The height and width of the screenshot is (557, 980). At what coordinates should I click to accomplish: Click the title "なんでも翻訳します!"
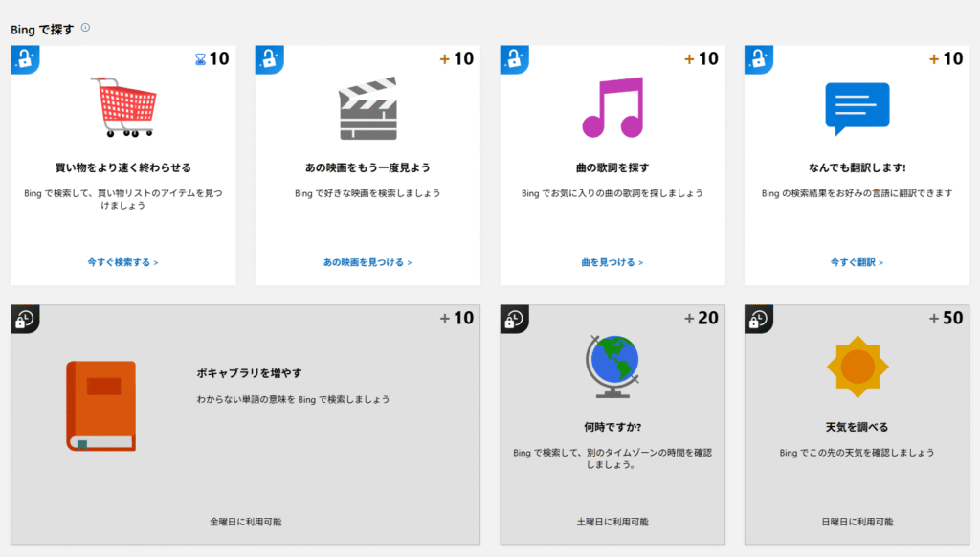(857, 167)
